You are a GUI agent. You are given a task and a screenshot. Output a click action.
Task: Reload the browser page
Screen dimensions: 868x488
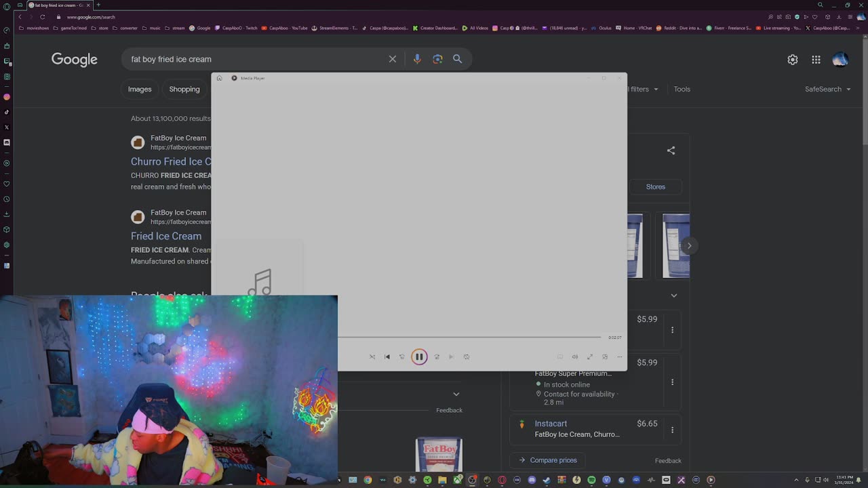(42, 17)
